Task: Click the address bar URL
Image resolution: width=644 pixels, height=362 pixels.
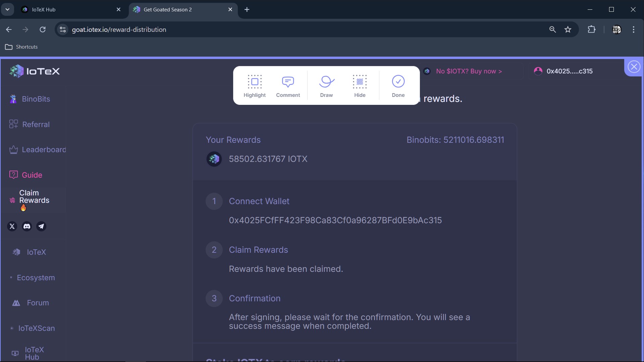Action: [119, 29]
